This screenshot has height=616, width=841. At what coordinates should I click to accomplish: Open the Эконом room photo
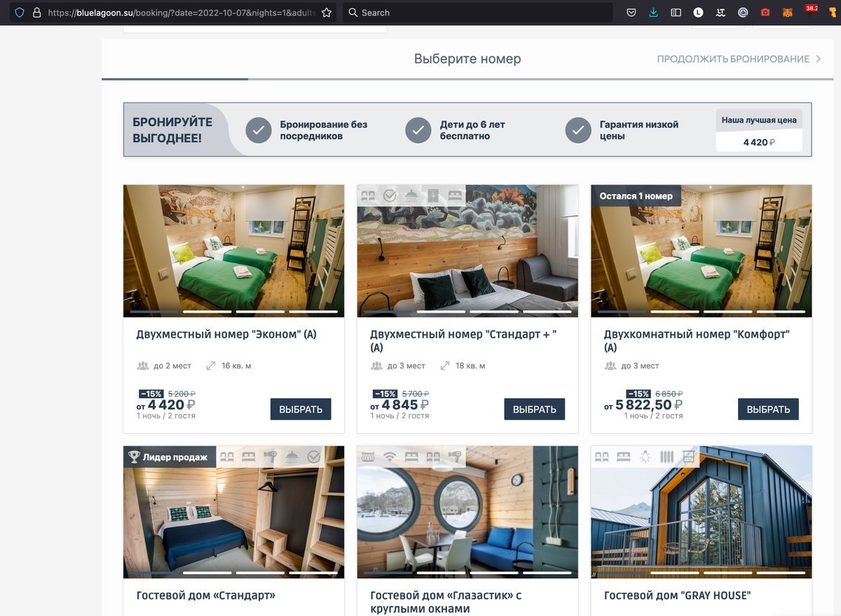coord(233,251)
